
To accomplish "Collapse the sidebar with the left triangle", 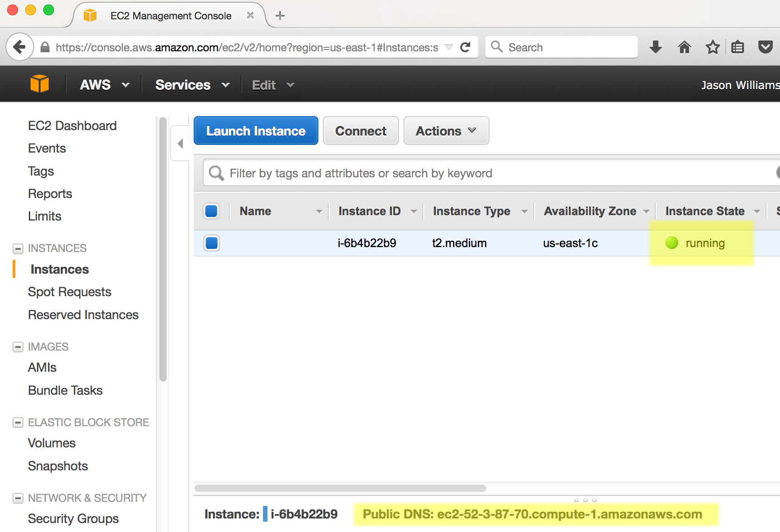I will click(x=180, y=144).
